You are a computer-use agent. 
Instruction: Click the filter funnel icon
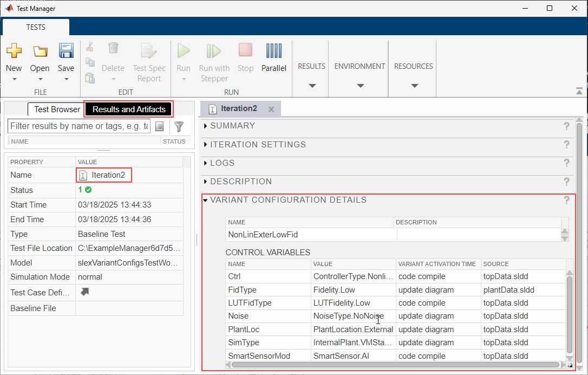(x=179, y=126)
